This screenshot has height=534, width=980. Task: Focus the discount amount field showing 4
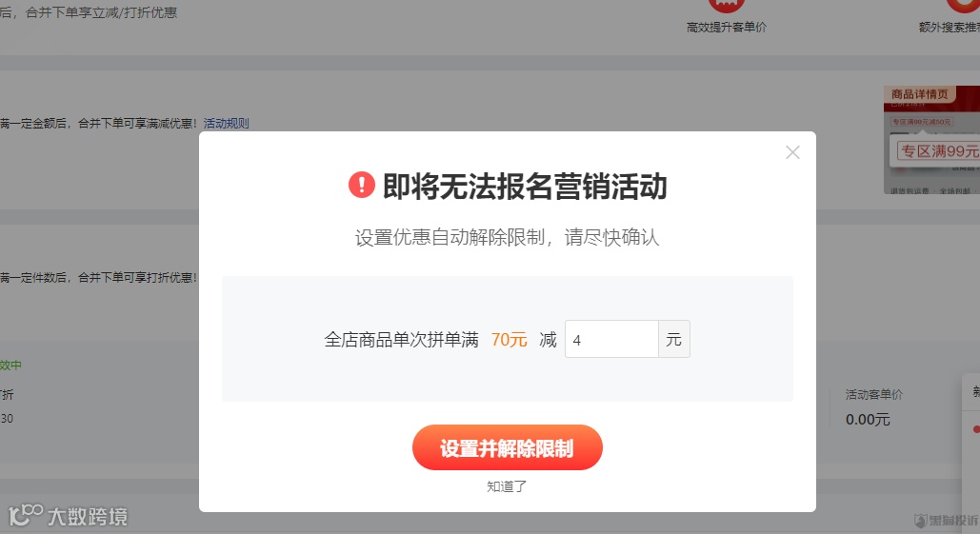coord(611,339)
